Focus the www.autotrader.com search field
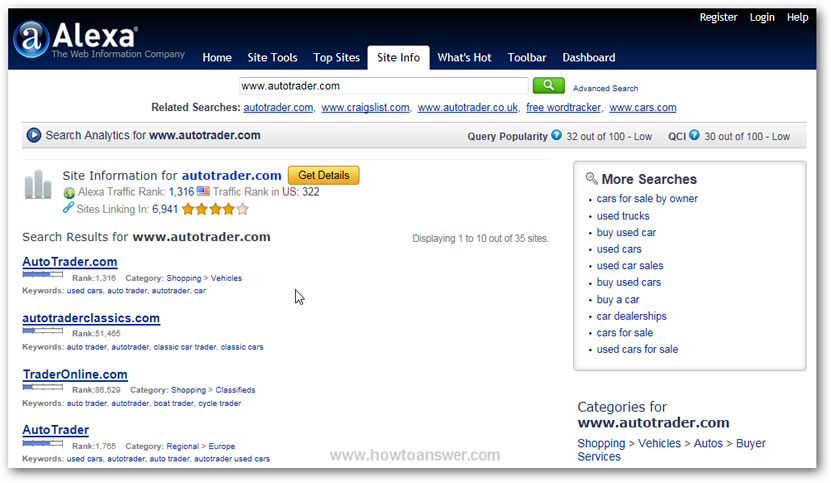 click(384, 85)
